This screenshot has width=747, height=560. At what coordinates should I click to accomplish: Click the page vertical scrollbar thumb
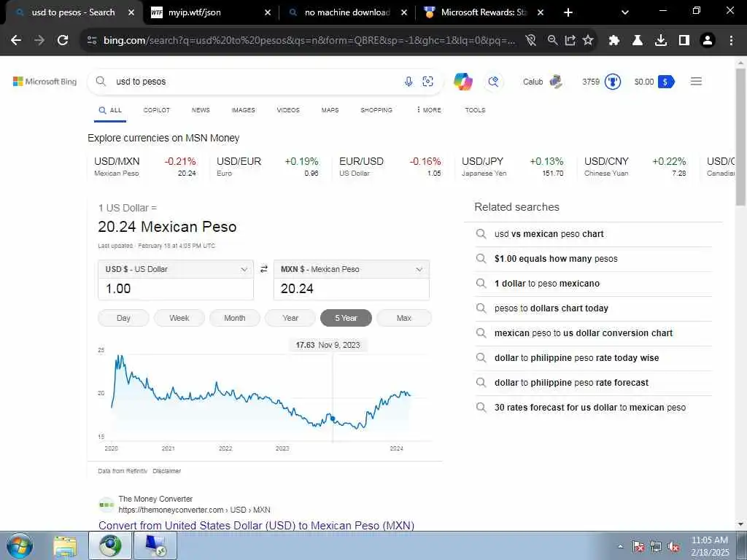click(740, 137)
